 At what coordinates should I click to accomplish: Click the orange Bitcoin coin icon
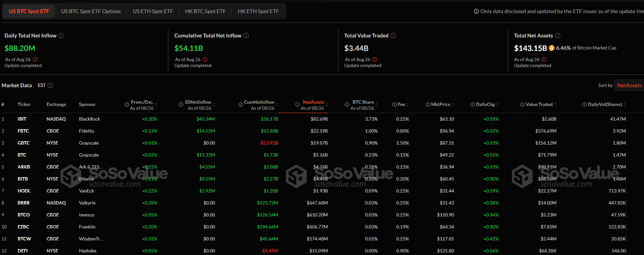coord(552,48)
